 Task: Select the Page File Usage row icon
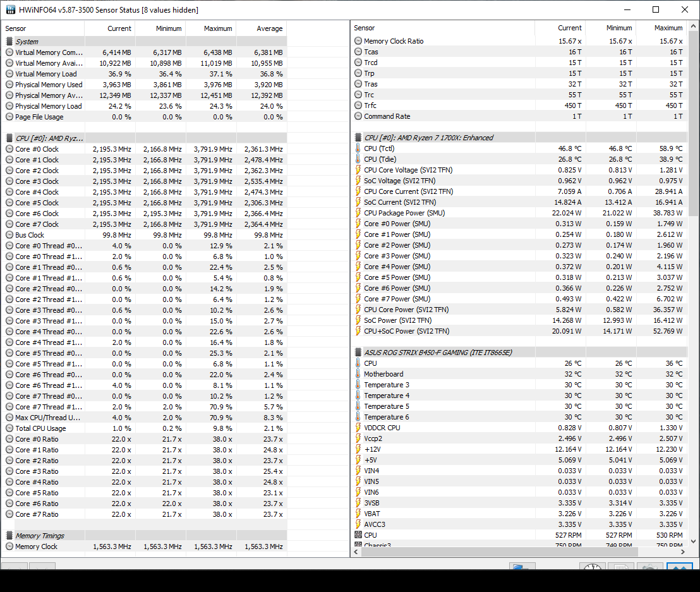tap(9, 116)
